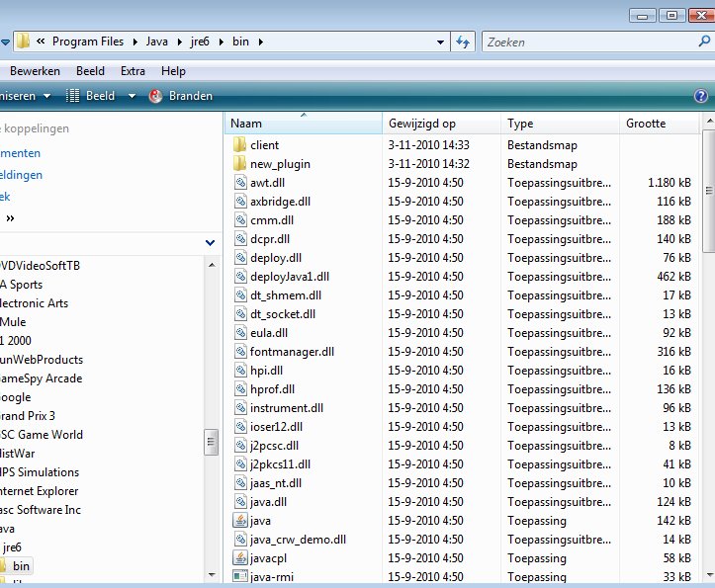This screenshot has width=715, height=588.
Task: Click the folder icon in address bar
Action: pyautogui.click(x=23, y=42)
